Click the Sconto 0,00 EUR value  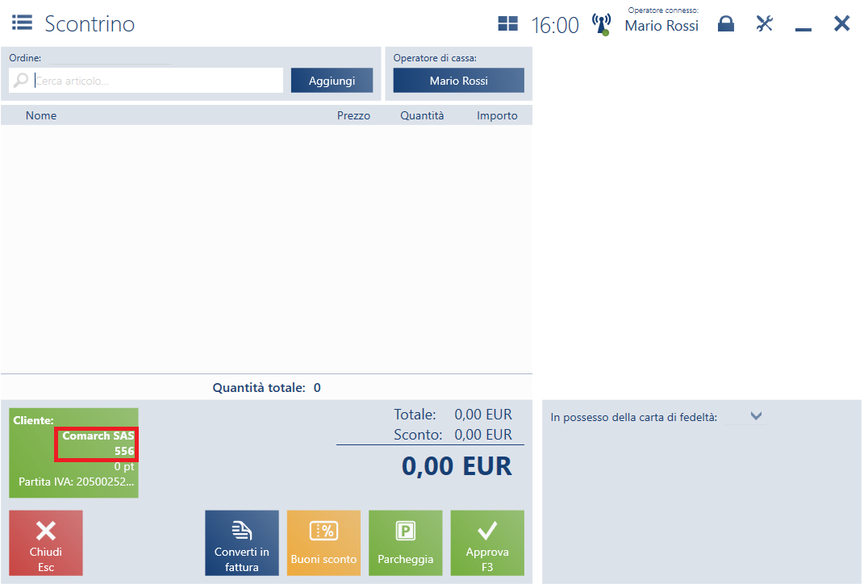click(483, 435)
